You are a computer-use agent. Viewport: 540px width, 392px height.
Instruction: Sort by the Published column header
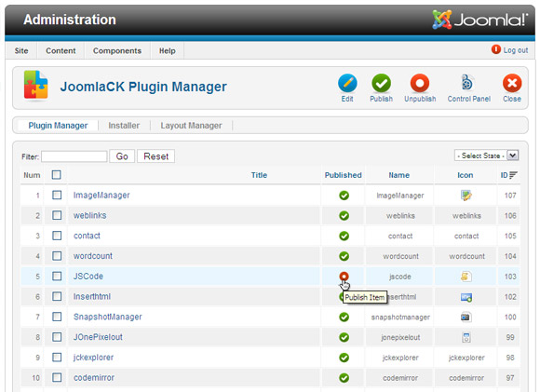[343, 175]
